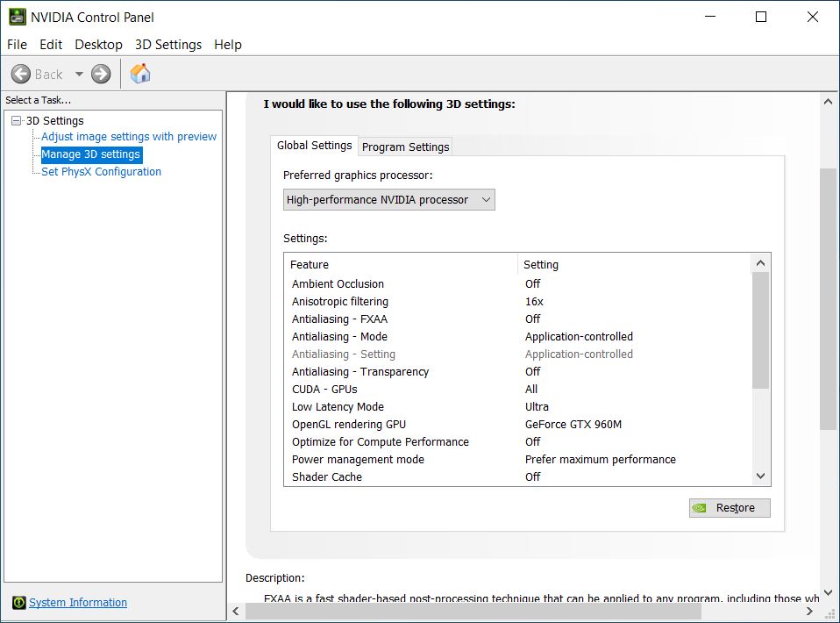Open the Preferred graphics processor dropdown

pos(389,200)
